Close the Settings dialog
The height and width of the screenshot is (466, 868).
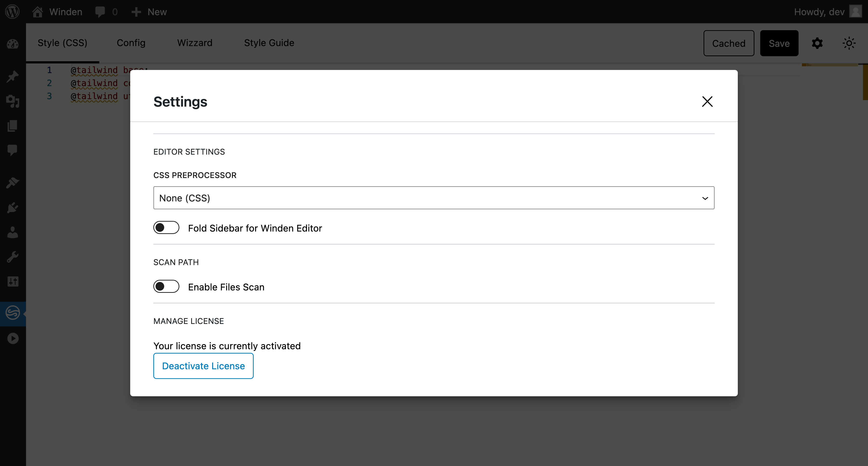pyautogui.click(x=707, y=102)
